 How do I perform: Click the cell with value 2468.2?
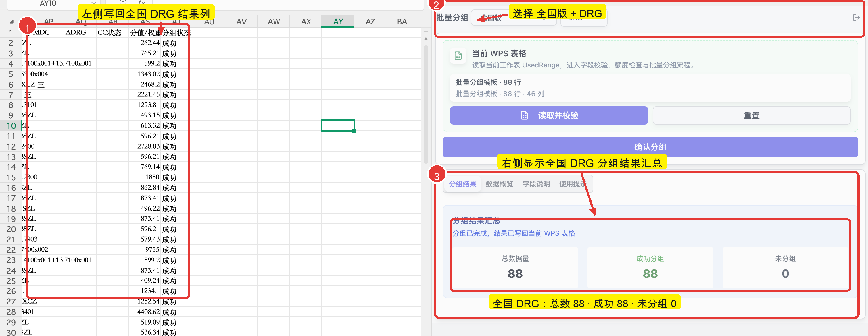(x=145, y=84)
